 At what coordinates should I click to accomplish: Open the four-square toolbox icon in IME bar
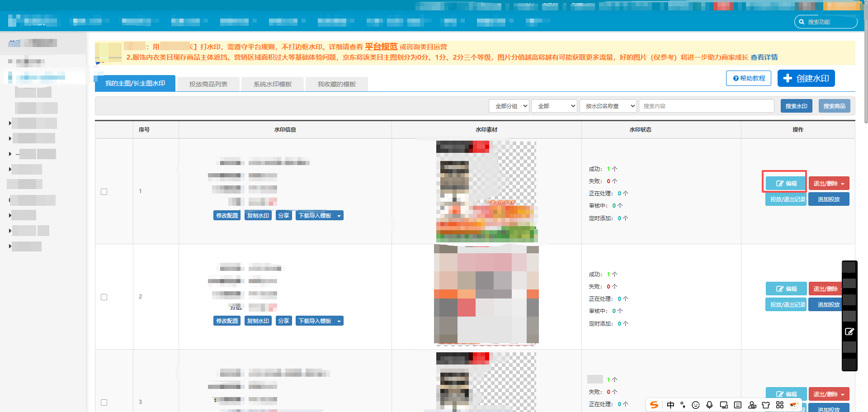[780, 405]
